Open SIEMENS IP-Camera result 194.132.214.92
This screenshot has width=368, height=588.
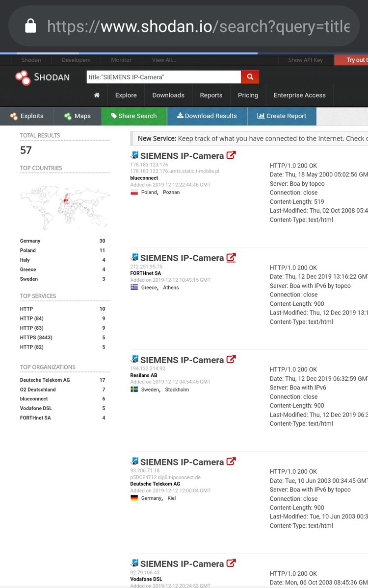(182, 360)
